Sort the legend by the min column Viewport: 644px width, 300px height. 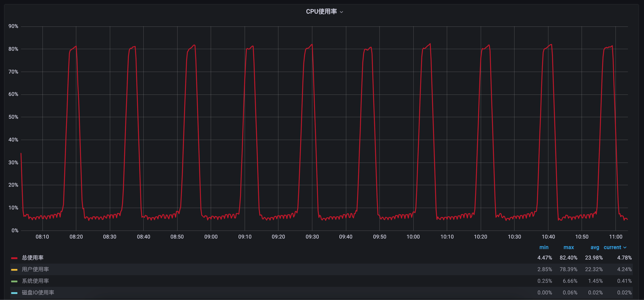pos(544,247)
